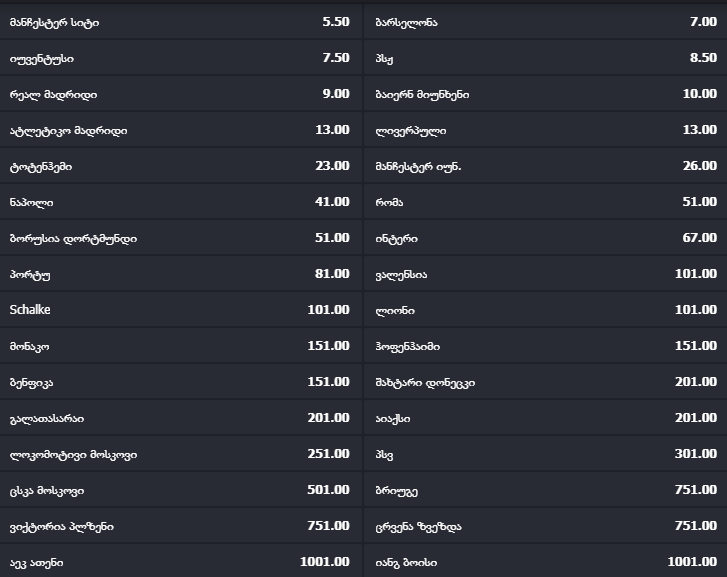
Task: Pick ბაიერნ მიუნხენი odds 10.00
Action: pos(545,94)
